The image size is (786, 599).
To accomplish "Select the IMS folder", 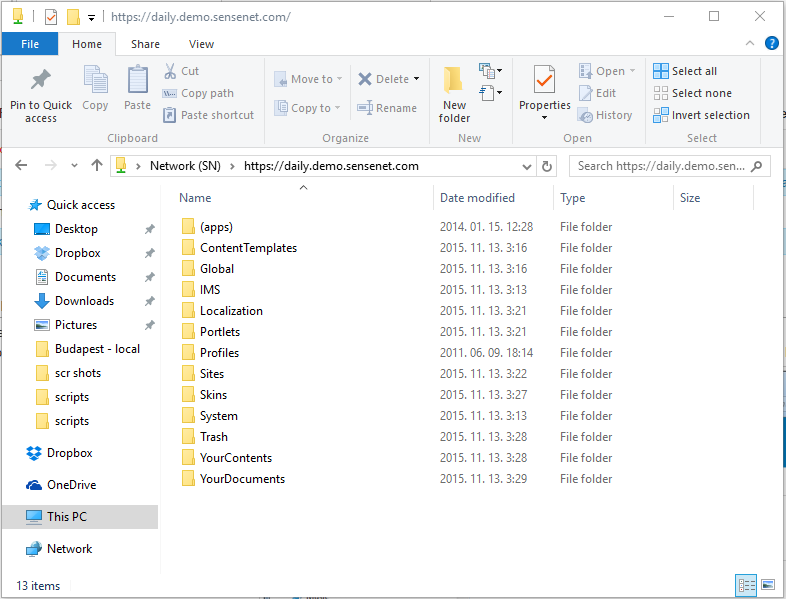I will 210,290.
